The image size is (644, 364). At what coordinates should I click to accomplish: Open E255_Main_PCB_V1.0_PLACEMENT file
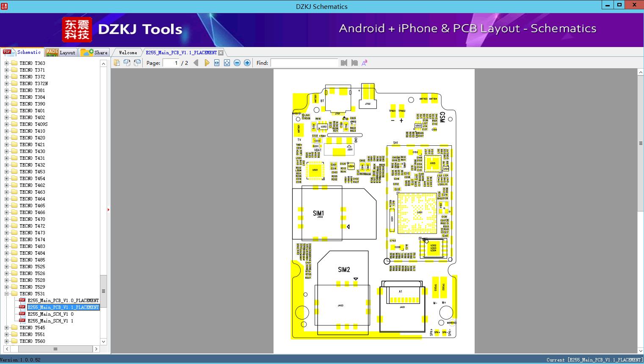pos(63,300)
